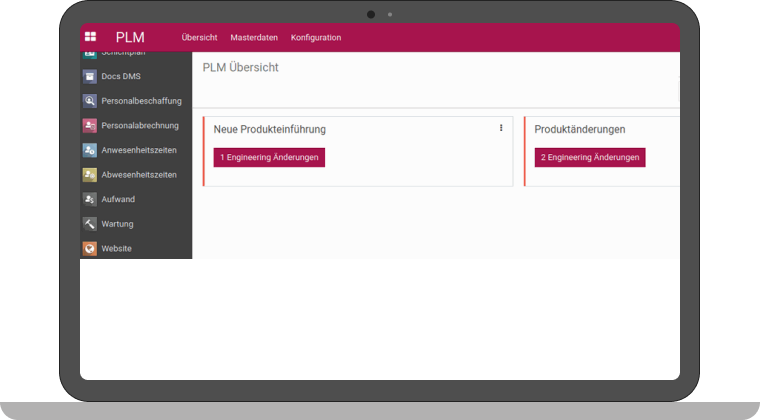Open the Neue Produkteinführung card title
The width and height of the screenshot is (760, 420).
point(269,129)
